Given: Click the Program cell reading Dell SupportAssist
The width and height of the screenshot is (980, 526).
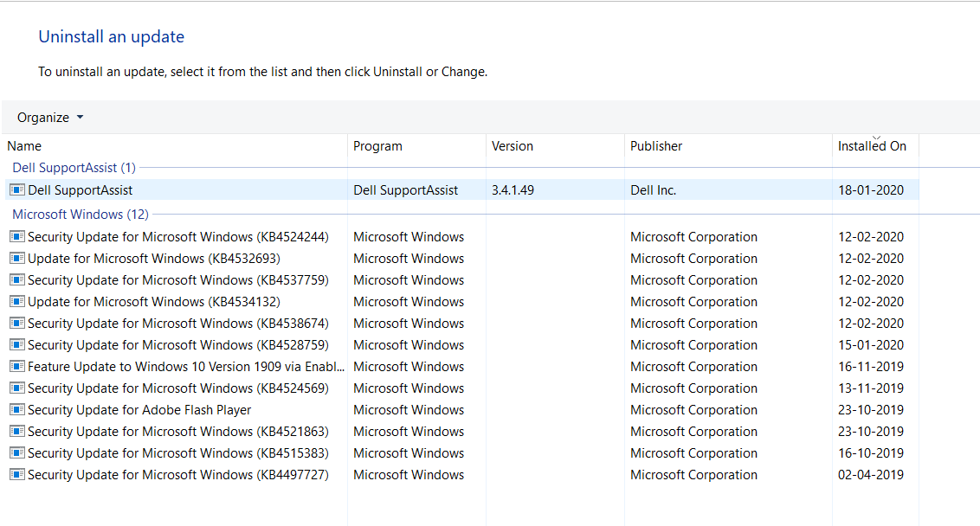Looking at the screenshot, I should (x=406, y=190).
